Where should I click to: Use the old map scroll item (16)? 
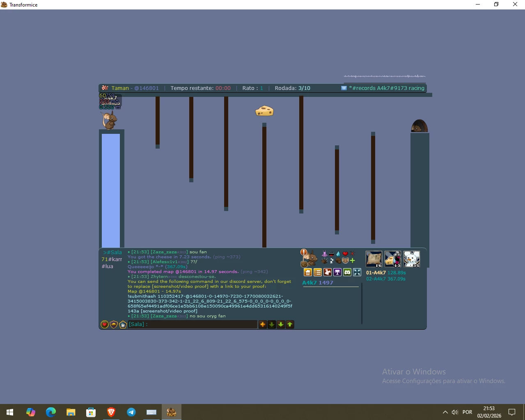click(374, 259)
